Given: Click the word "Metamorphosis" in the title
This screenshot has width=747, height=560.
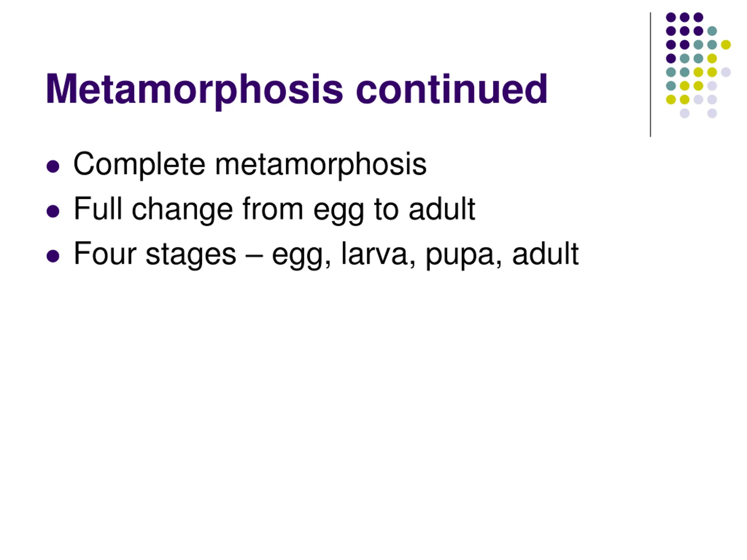Looking at the screenshot, I should pyautogui.click(x=195, y=89).
